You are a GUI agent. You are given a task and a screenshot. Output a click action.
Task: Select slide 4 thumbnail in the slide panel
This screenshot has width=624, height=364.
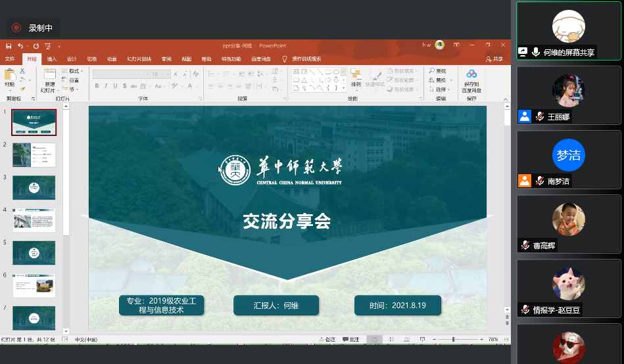34,220
